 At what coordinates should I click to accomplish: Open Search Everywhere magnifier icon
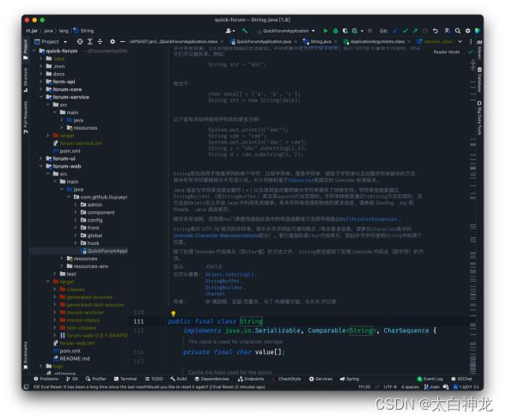(458, 31)
